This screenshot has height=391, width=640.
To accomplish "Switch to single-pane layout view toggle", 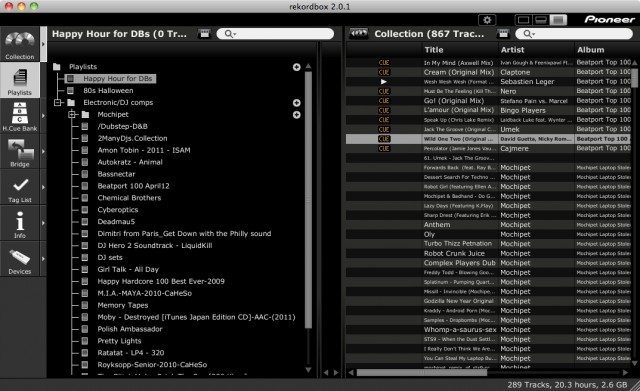I will [523, 20].
